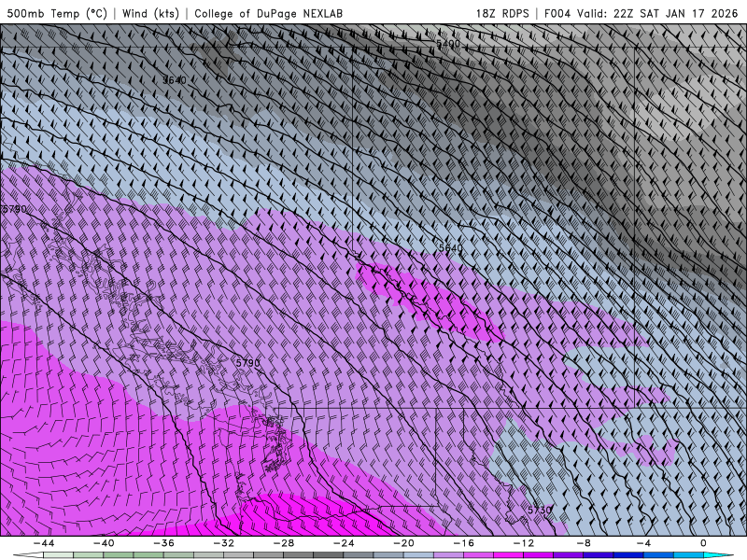
Task: Click the -4 colorbar tick label
Action: (644, 543)
